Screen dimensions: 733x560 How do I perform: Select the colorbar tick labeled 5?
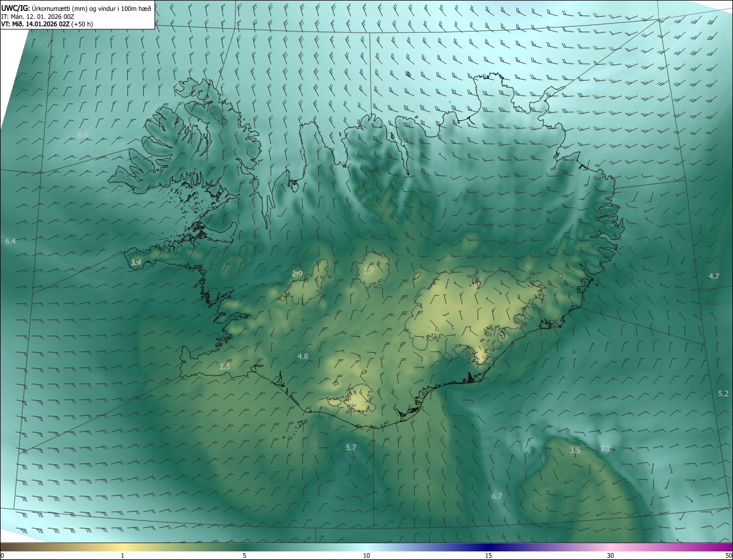(245, 555)
